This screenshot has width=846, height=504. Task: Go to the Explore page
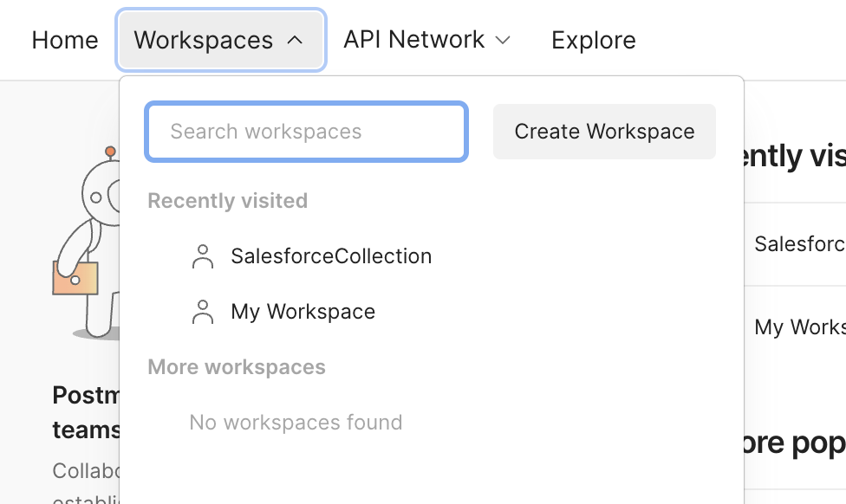(594, 40)
